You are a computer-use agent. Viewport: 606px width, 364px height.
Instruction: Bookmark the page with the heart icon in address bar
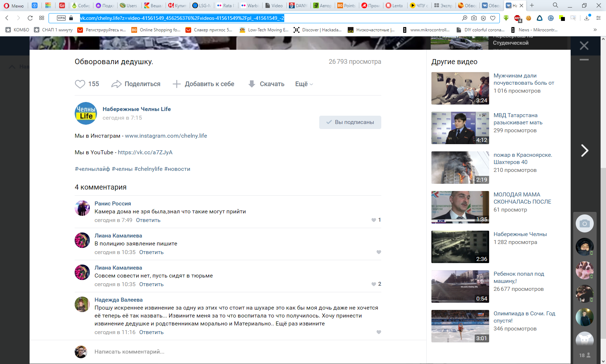point(493,18)
